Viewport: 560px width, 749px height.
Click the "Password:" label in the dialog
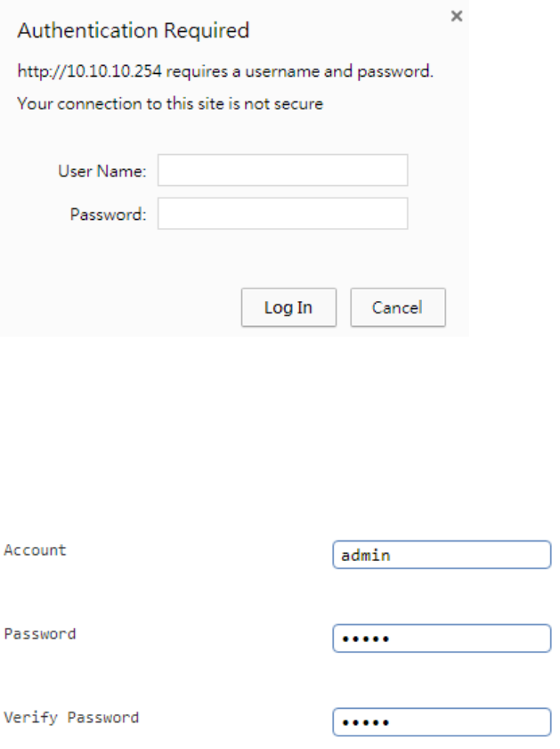108,215
